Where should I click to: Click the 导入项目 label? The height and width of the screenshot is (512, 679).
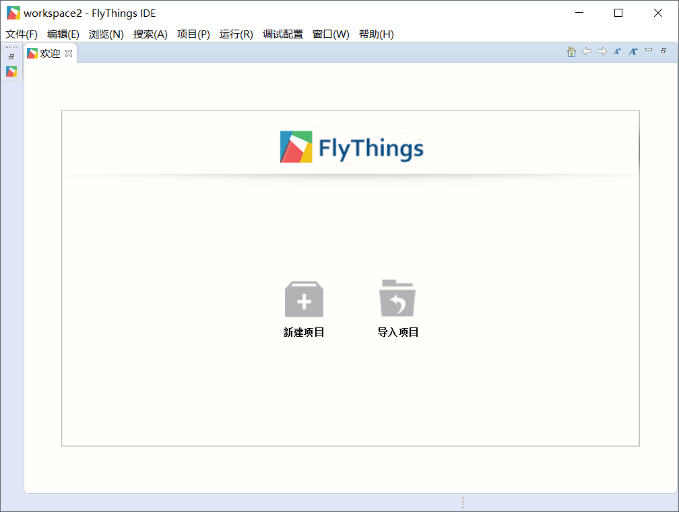point(398,332)
